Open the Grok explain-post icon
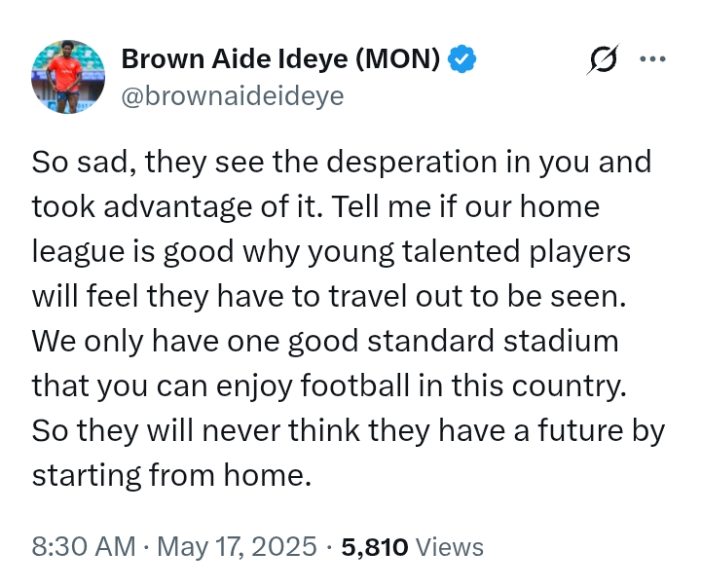 tap(603, 59)
